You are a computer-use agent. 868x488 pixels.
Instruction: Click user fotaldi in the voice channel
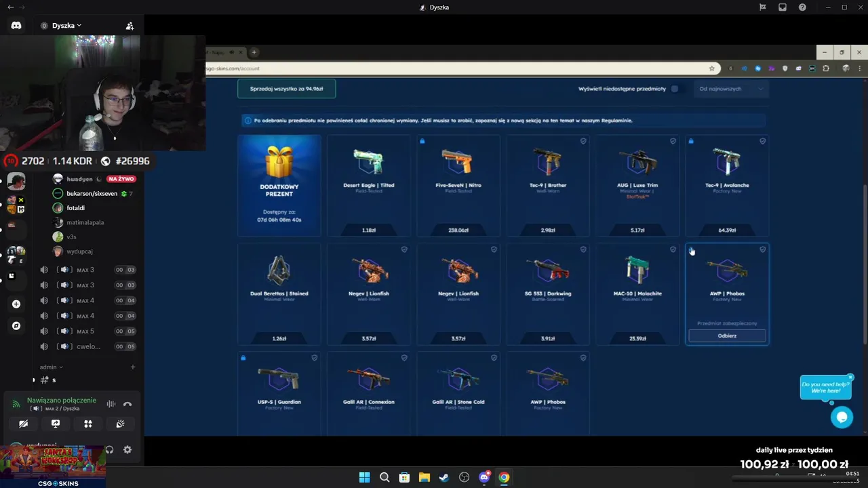(x=75, y=208)
